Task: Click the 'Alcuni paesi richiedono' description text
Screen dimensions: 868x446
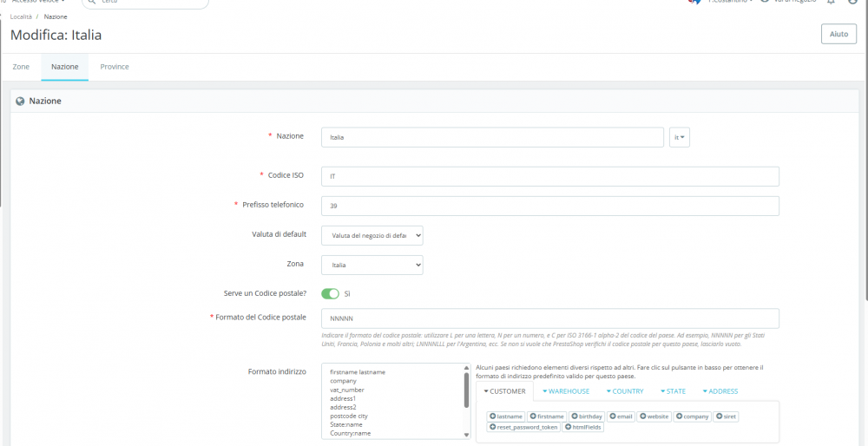Action: pos(620,372)
